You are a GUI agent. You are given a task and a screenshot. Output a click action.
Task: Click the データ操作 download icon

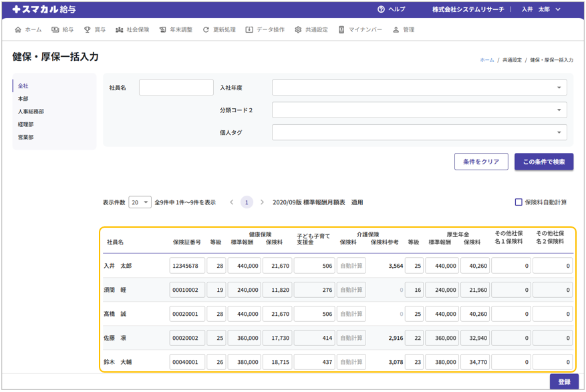249,30
